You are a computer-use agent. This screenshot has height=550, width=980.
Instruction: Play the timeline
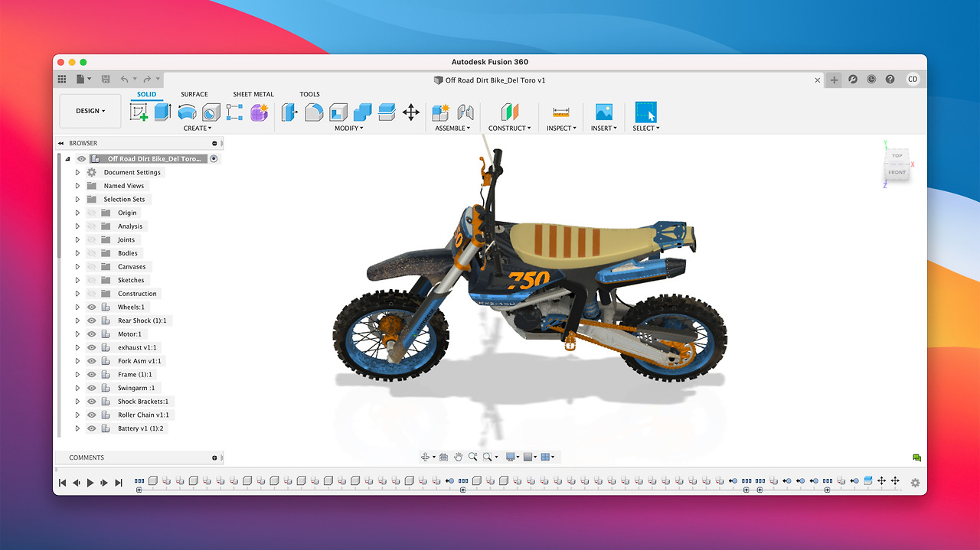[x=90, y=483]
